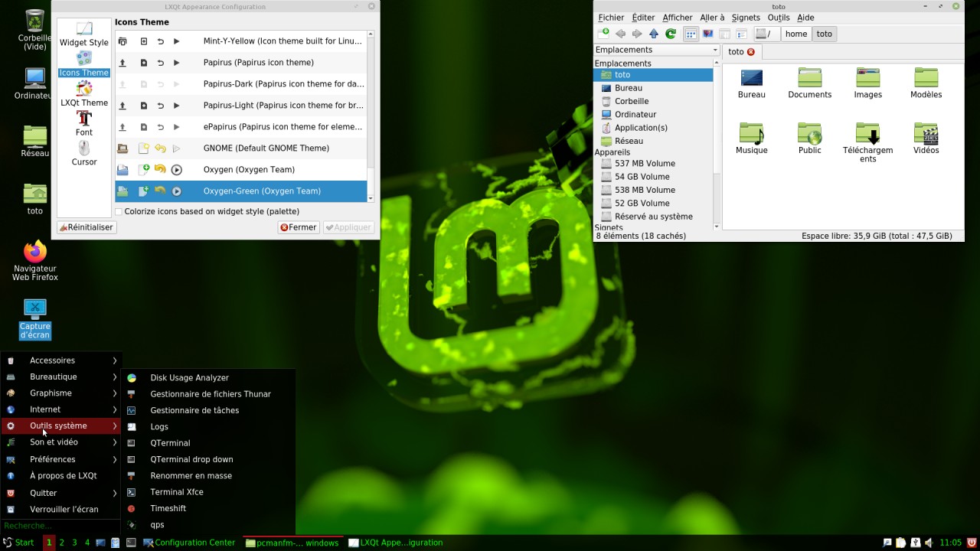Click the icon theme list scrollbar

coord(371,116)
